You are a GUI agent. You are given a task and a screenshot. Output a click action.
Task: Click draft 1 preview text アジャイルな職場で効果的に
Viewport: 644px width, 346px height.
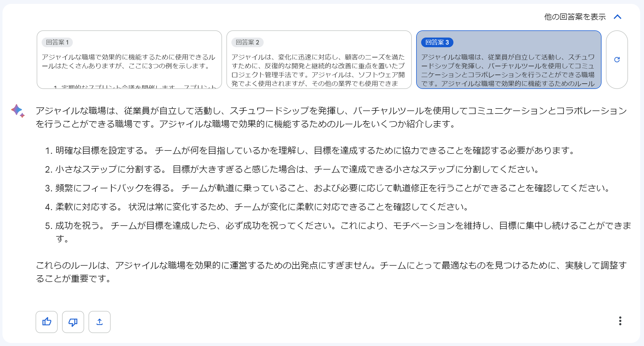pyautogui.click(x=129, y=61)
